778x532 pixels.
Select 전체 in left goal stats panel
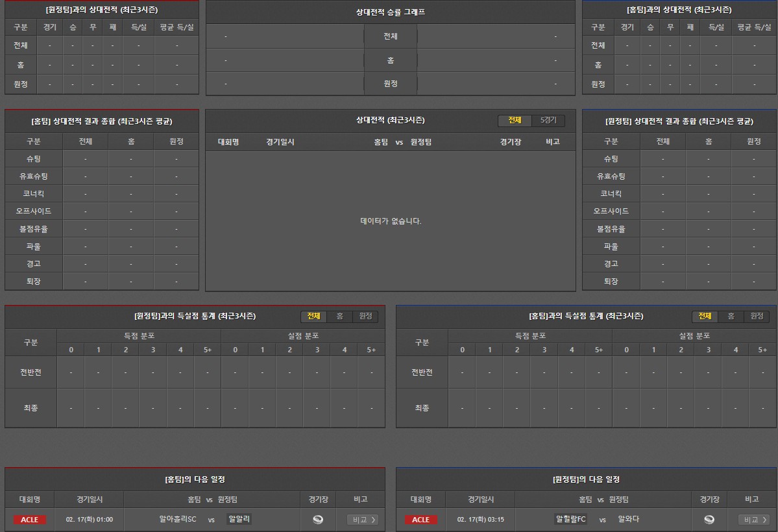point(313,316)
